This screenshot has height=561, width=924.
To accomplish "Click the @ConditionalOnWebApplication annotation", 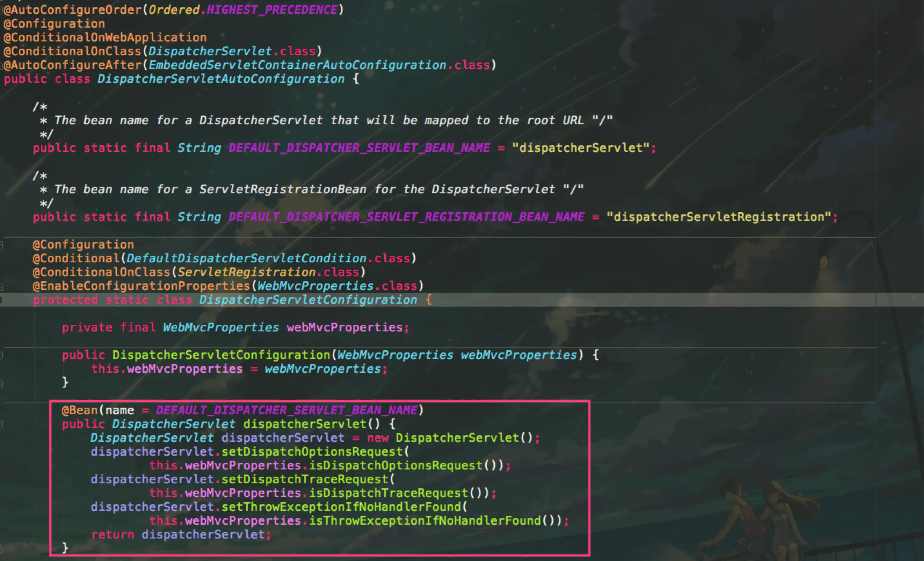I will coord(105,37).
